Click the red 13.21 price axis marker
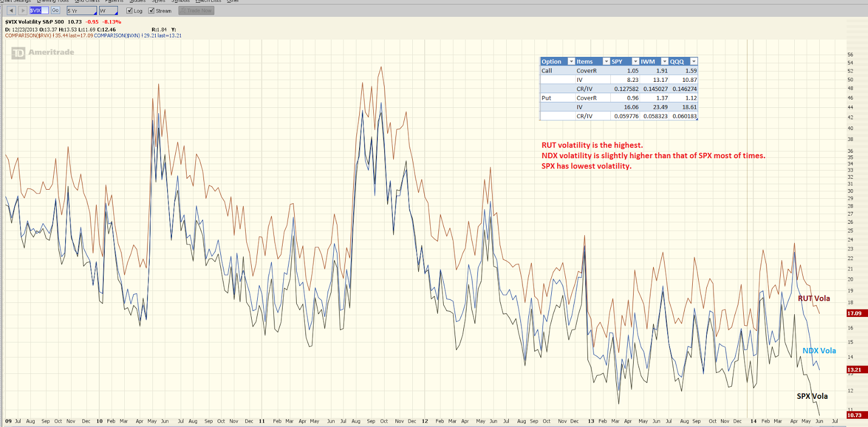 (x=857, y=370)
